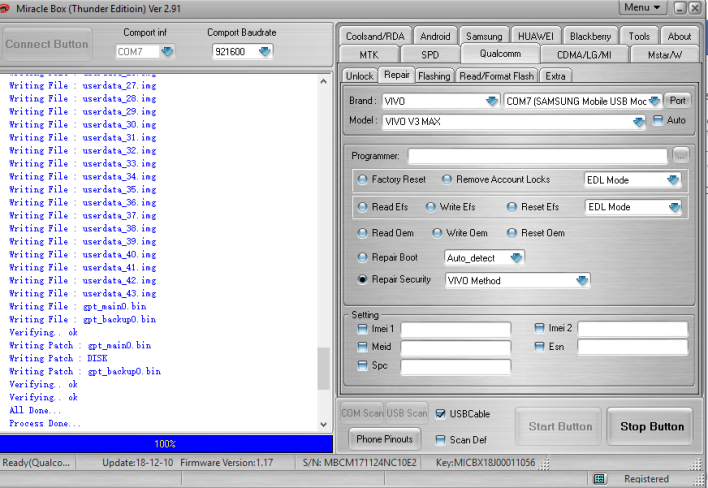Click the USB Scan button
Viewport: 708px width, 488px height.
tap(407, 413)
